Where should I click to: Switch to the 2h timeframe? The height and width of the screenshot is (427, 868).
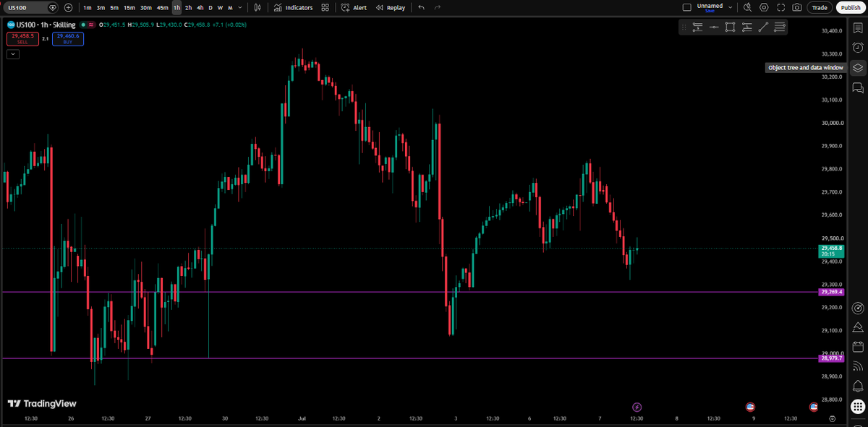188,7
